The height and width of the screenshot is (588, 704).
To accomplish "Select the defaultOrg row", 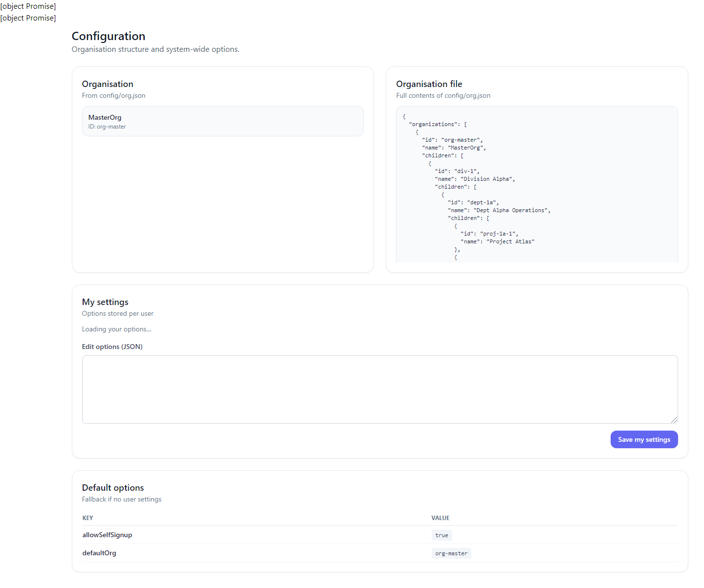I will (293, 553).
